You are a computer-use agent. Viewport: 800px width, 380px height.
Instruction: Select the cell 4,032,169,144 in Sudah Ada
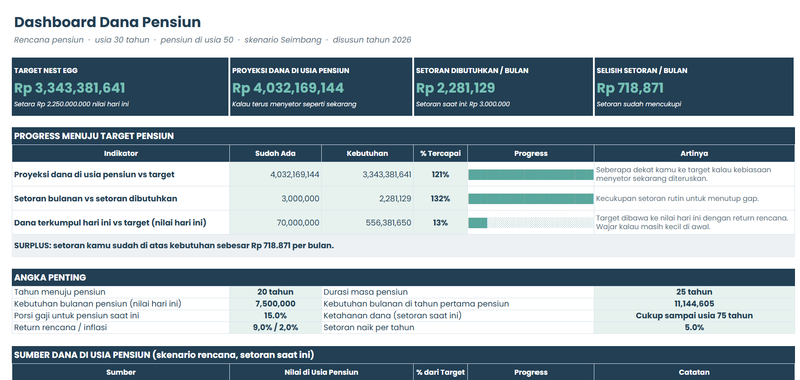pos(276,174)
